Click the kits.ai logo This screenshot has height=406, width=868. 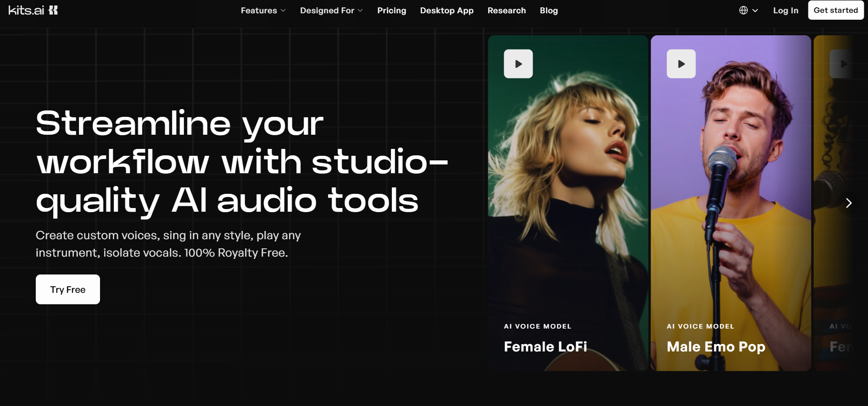pyautogui.click(x=33, y=10)
